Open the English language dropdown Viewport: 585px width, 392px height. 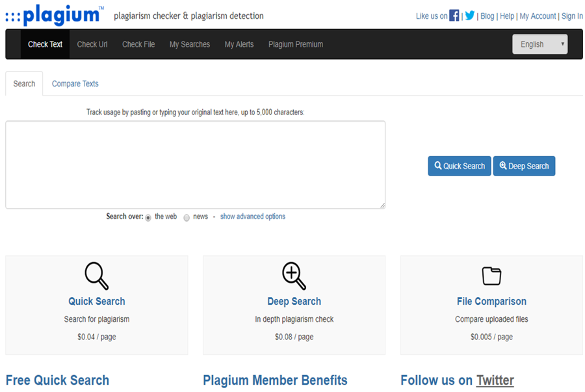click(540, 44)
